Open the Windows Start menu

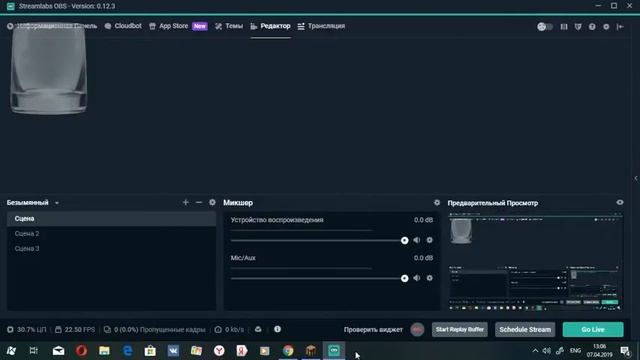coord(11,350)
